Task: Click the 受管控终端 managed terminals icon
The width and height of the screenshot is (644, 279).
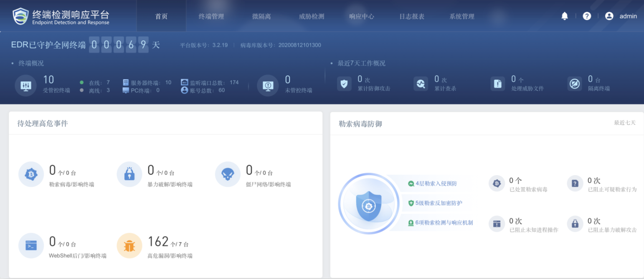Action: pos(25,85)
